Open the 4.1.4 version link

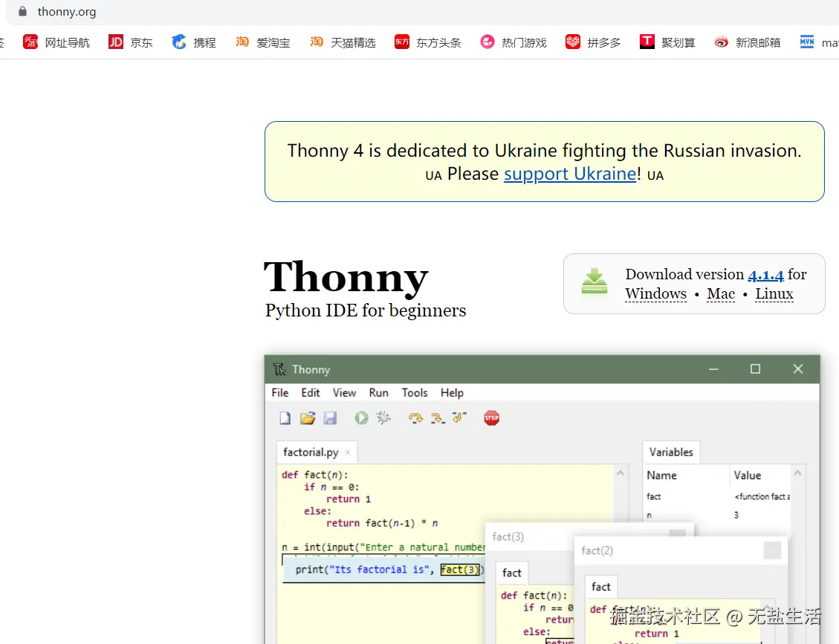pos(765,275)
